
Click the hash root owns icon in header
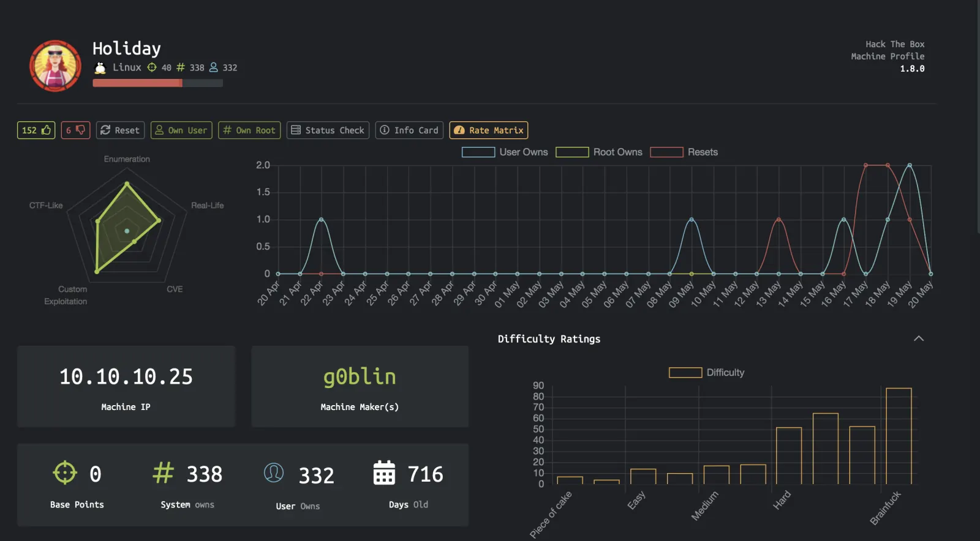click(x=181, y=67)
